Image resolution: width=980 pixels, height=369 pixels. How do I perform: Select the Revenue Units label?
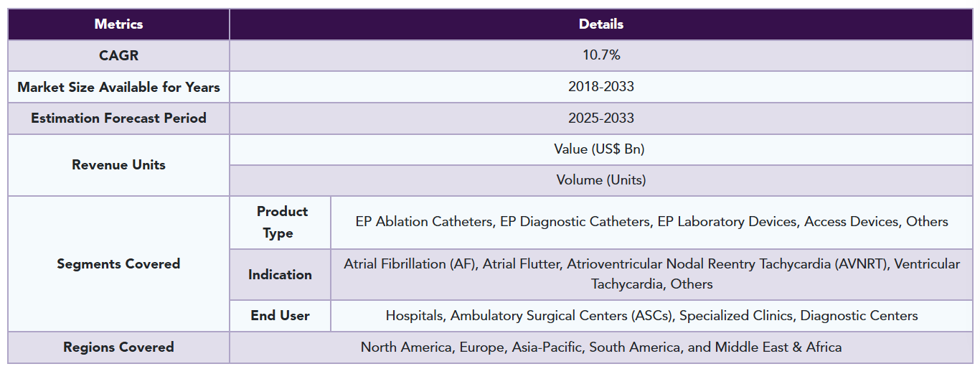tap(118, 165)
